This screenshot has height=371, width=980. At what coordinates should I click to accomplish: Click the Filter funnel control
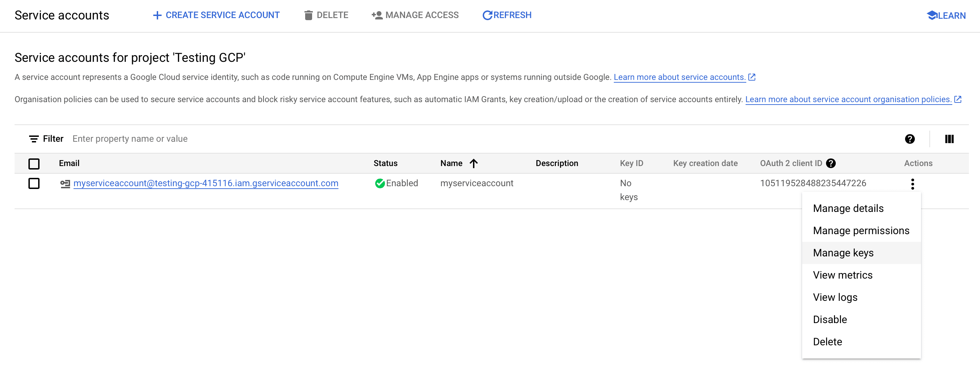(x=34, y=139)
